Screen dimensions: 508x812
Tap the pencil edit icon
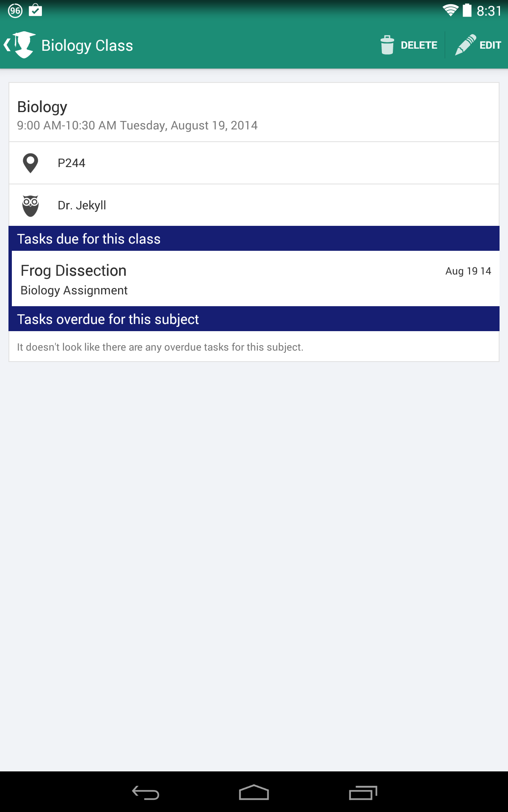[465, 45]
